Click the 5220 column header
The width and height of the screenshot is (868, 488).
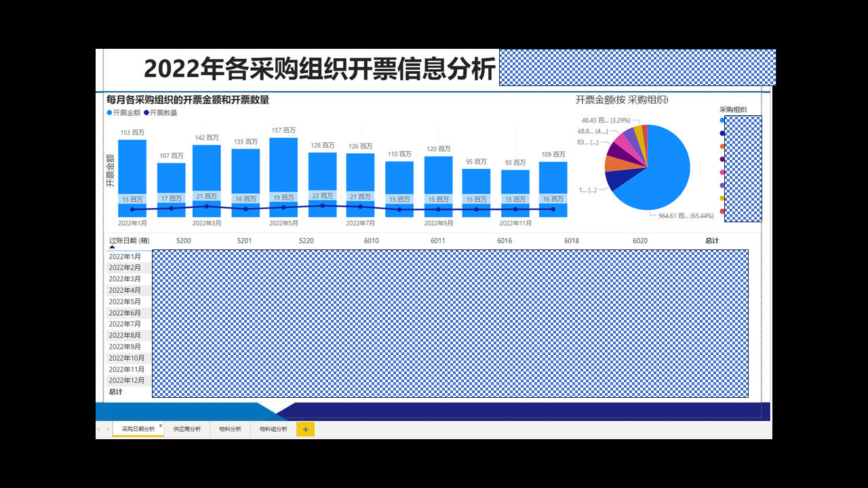pyautogui.click(x=307, y=241)
